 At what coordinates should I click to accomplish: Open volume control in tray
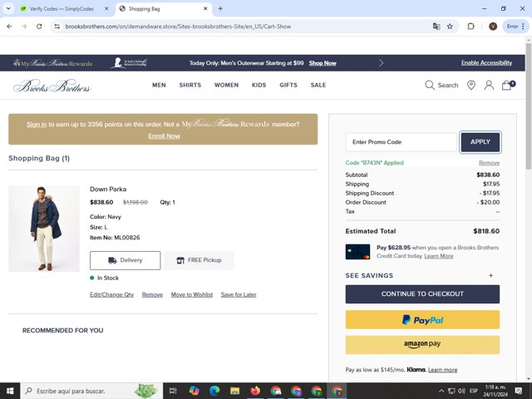[x=461, y=391]
